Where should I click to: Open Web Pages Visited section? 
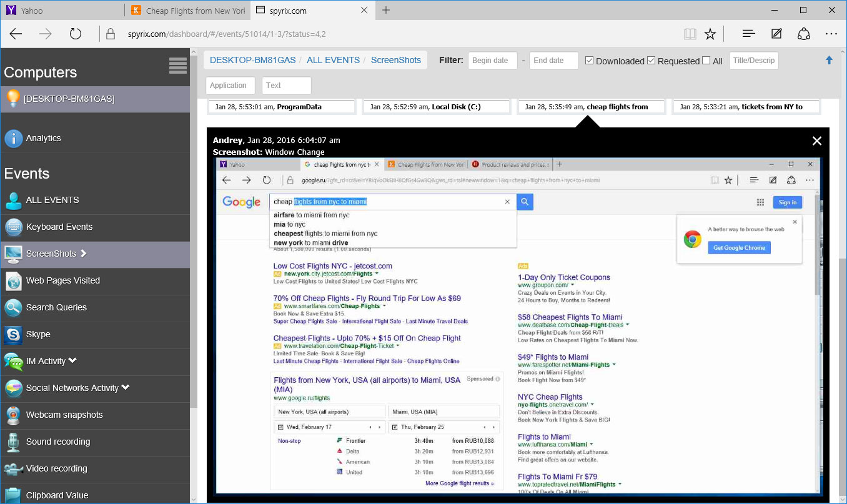point(95,281)
